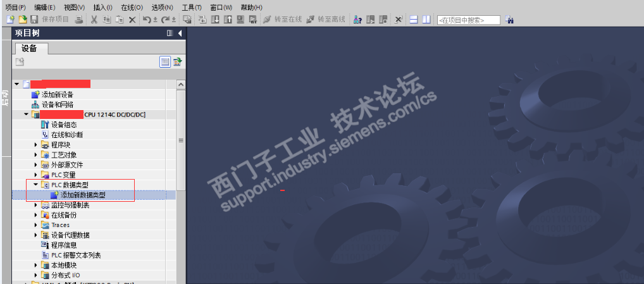Collapse the 项目树 panel with arrow

(x=180, y=34)
